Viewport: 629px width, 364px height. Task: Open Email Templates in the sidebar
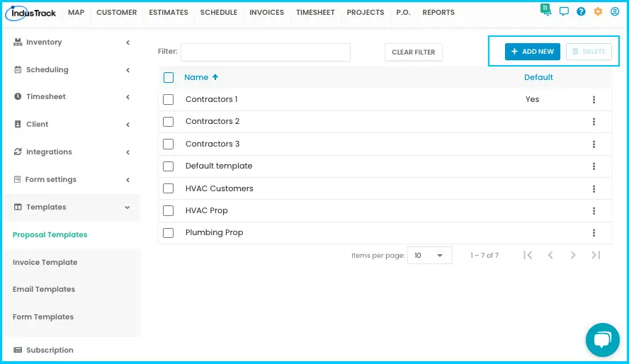[44, 290]
